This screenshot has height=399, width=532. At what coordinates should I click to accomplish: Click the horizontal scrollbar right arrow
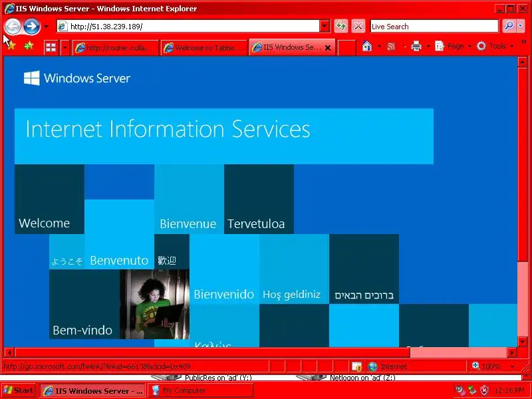tap(512, 352)
